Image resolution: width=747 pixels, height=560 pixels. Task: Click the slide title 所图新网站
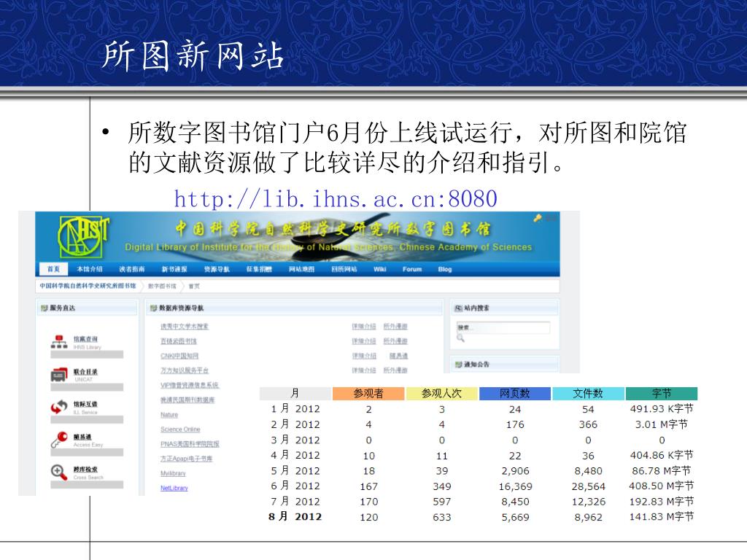[193, 55]
